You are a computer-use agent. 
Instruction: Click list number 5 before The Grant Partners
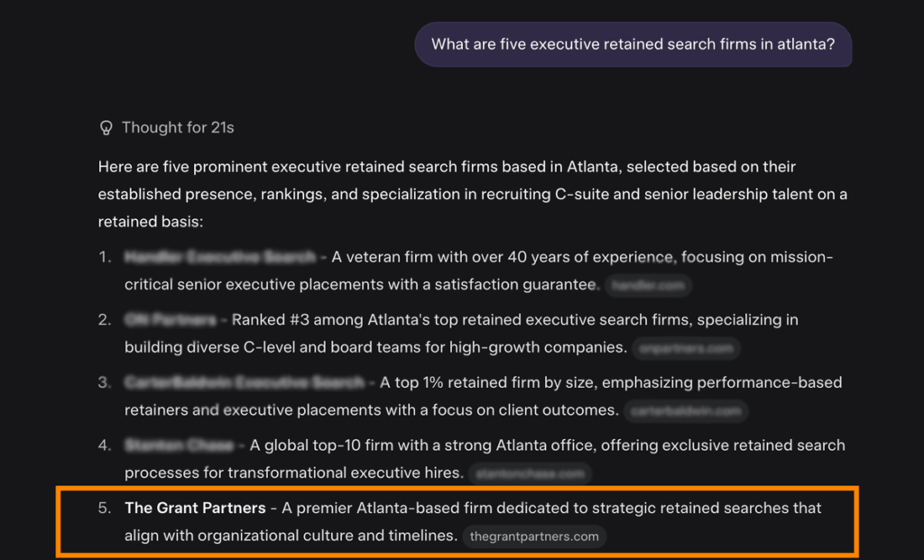pos(105,508)
